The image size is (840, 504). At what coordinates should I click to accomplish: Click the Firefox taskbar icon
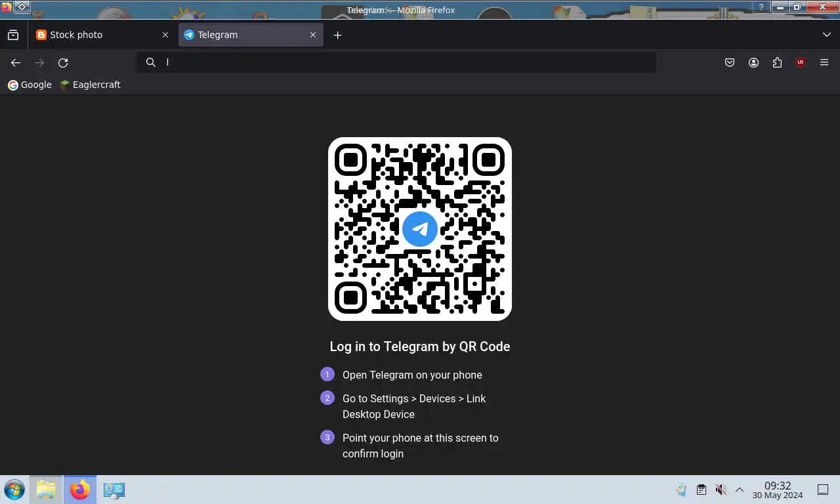tap(80, 490)
